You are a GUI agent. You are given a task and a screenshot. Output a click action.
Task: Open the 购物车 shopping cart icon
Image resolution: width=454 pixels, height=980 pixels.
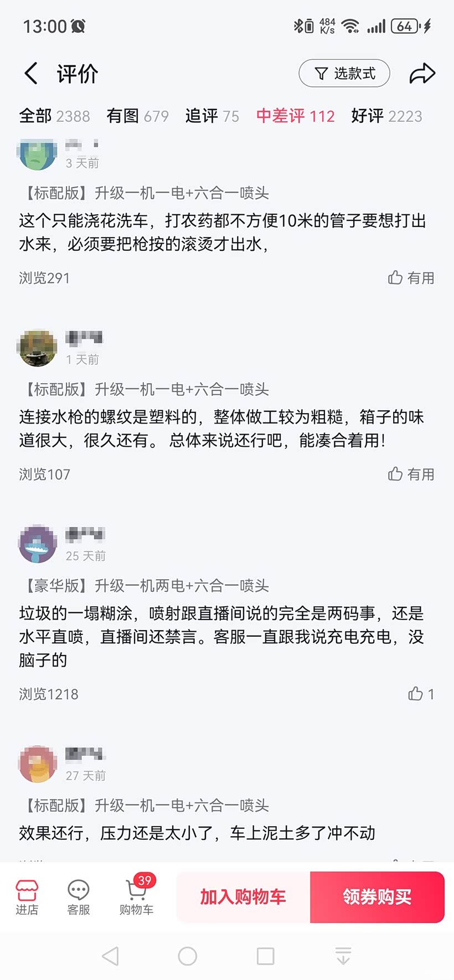click(x=136, y=897)
